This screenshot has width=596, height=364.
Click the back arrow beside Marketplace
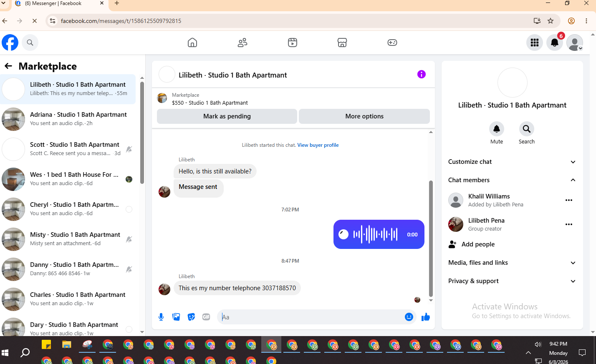click(8, 66)
